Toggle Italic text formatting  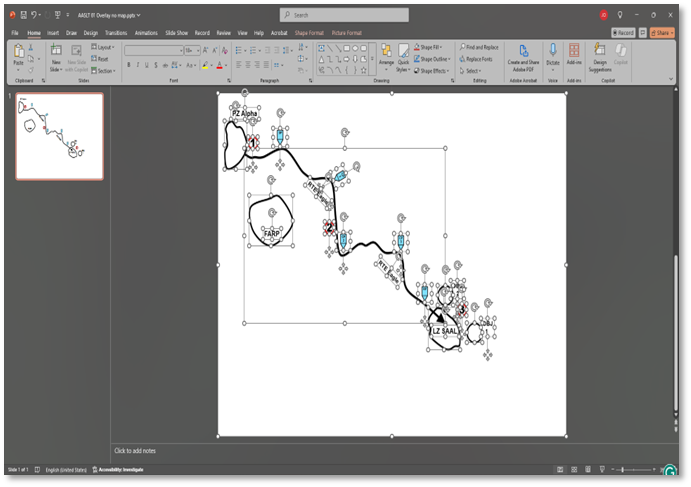pyautogui.click(x=137, y=65)
